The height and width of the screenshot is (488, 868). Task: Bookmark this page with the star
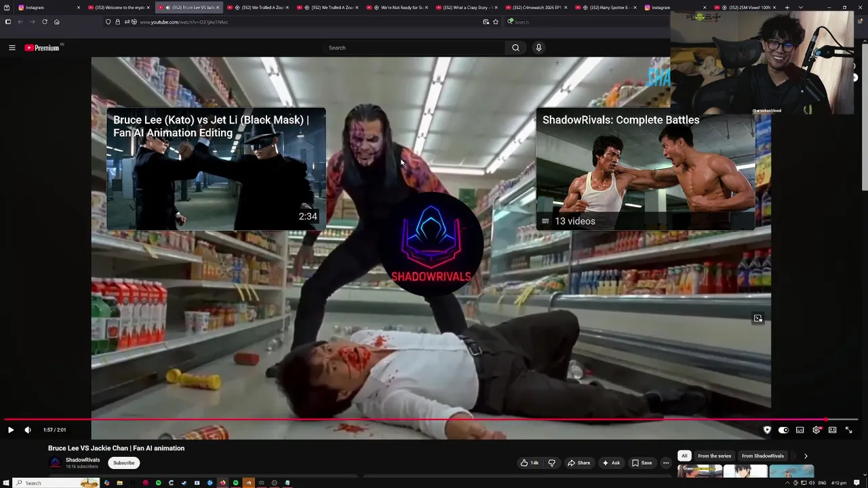(496, 22)
